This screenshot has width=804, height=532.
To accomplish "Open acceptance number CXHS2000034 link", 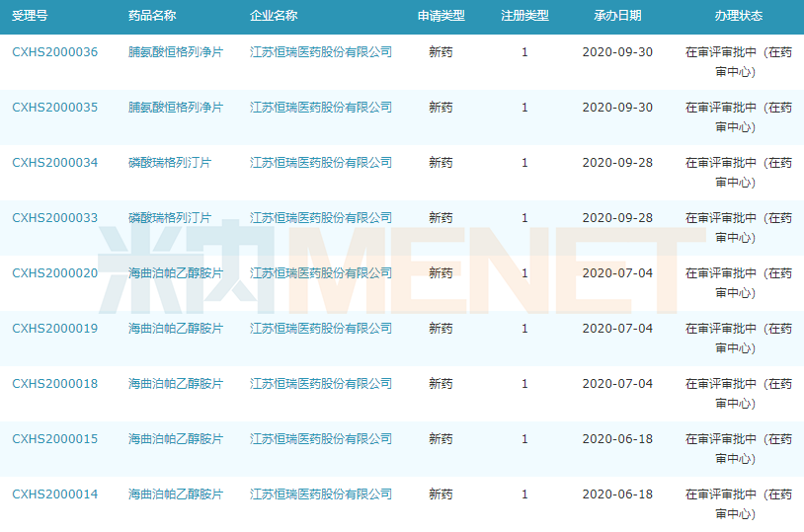I will 55,163.
